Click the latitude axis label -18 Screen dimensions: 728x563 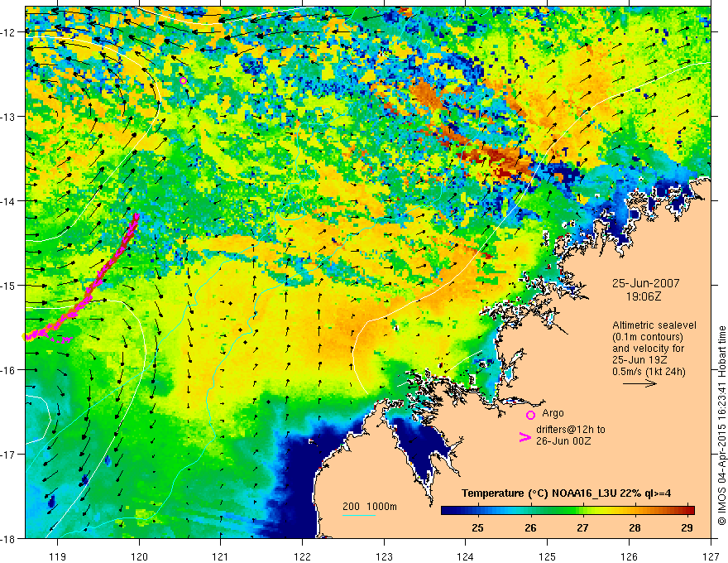9,538
